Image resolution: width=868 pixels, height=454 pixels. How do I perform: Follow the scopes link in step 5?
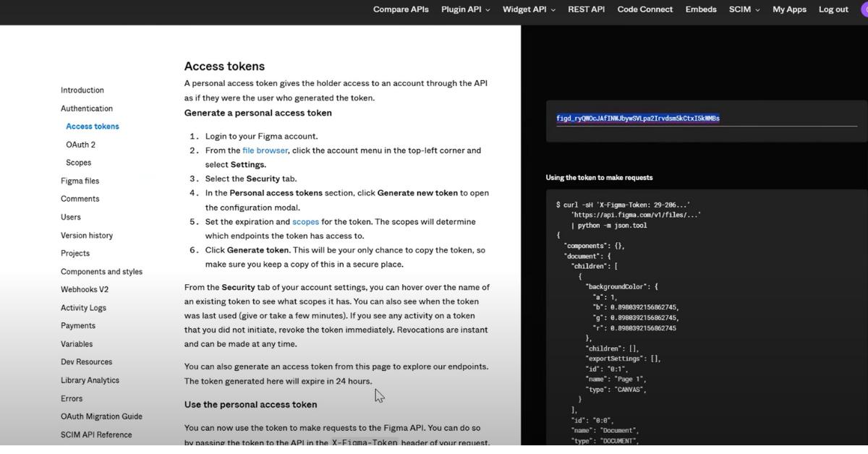pyautogui.click(x=305, y=222)
